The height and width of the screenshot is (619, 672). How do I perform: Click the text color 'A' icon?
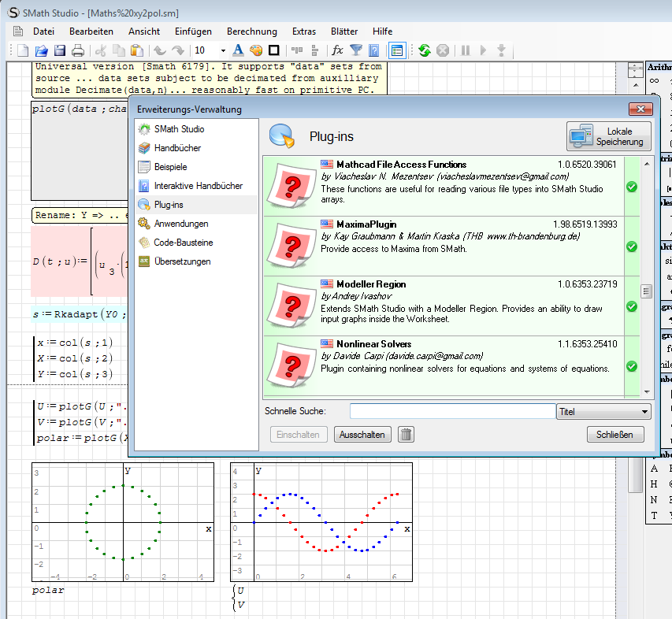[x=238, y=50]
